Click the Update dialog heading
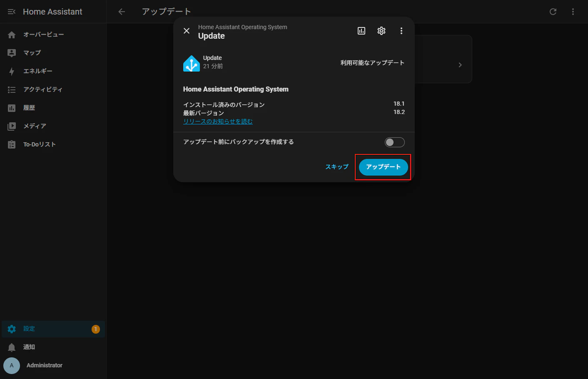Image resolution: width=588 pixels, height=379 pixels. 212,36
